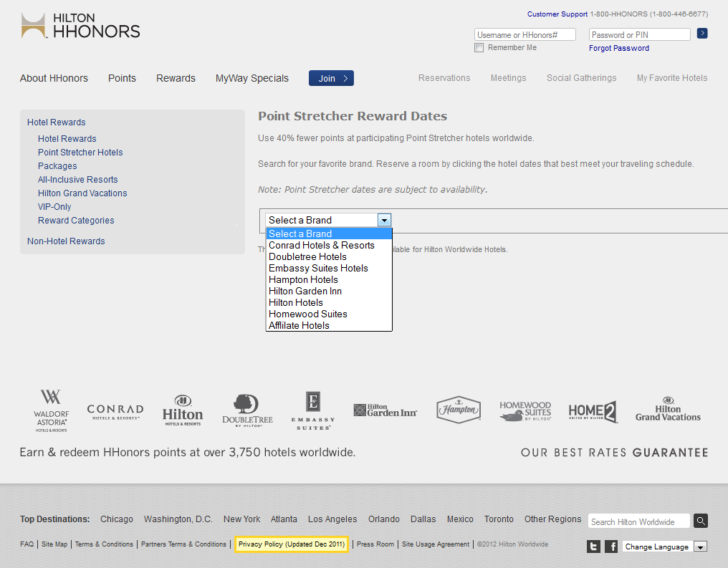Select Embassy Suites Hotels option in list
Screen dimensions: 728x568
pos(318,268)
